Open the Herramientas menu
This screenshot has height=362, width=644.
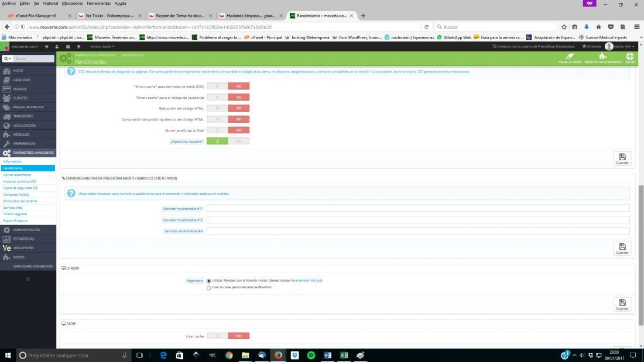click(x=98, y=4)
